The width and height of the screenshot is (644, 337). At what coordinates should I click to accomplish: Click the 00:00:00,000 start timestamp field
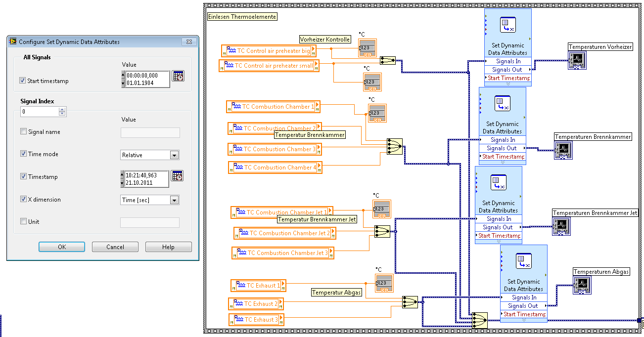[x=148, y=79]
